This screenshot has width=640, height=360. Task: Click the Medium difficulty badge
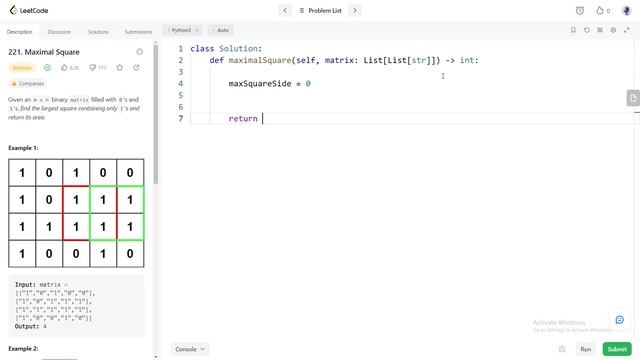22,68
